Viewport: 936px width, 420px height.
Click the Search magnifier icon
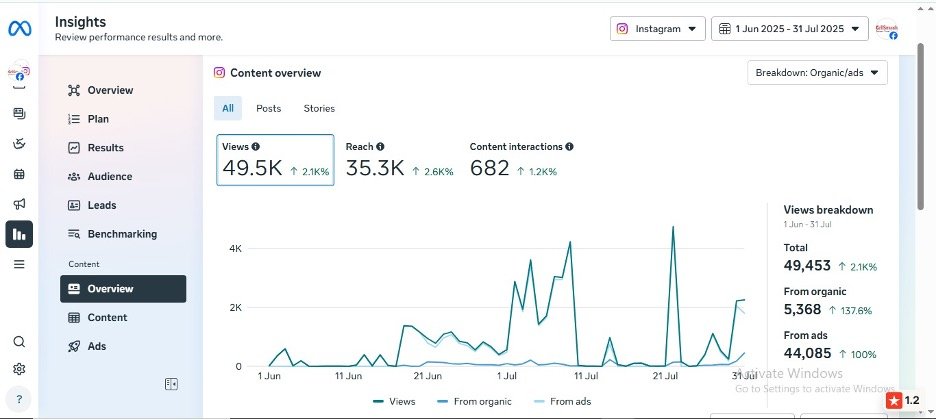click(19, 342)
